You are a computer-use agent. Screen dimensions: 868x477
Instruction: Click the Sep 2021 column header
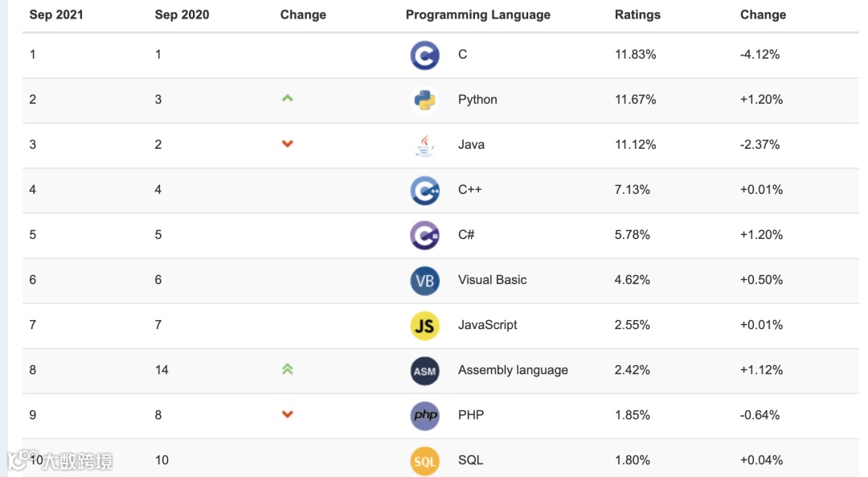point(56,14)
